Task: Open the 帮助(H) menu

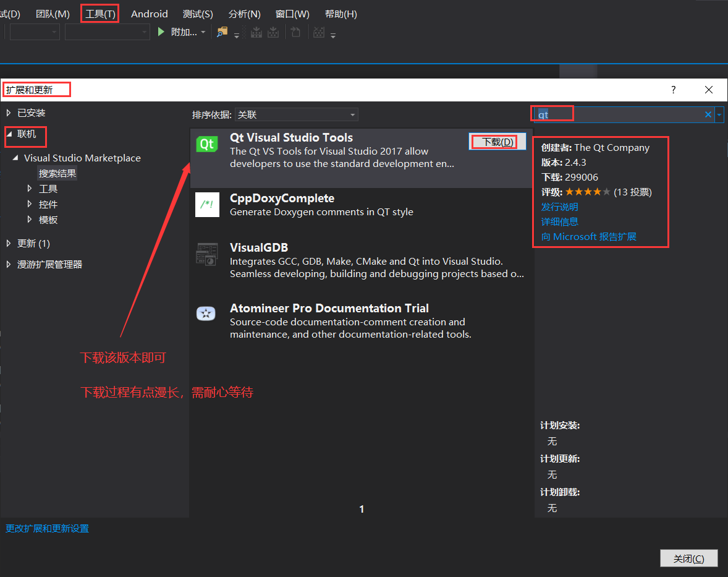Action: coord(341,14)
